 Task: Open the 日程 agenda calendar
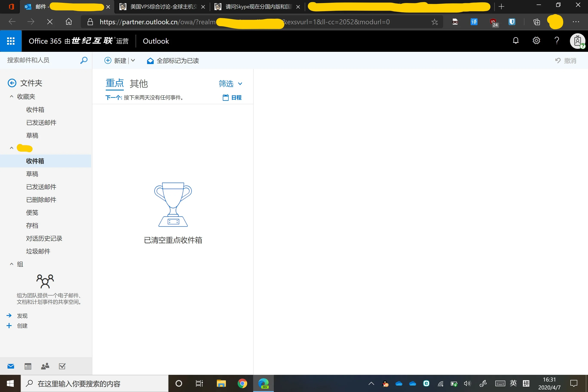pos(232,98)
